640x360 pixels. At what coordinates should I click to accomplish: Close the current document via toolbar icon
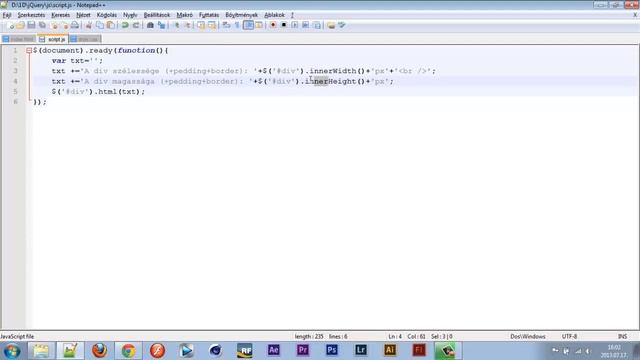[53, 25]
